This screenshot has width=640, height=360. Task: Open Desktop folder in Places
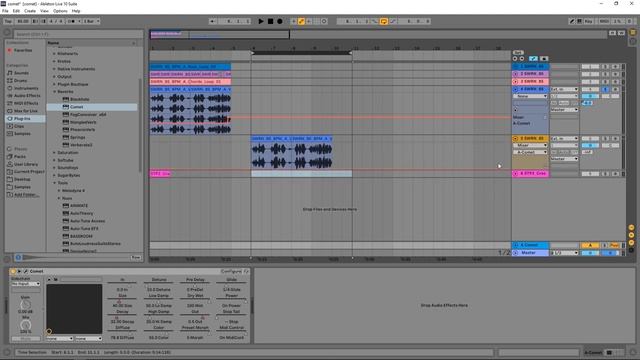tap(22, 179)
